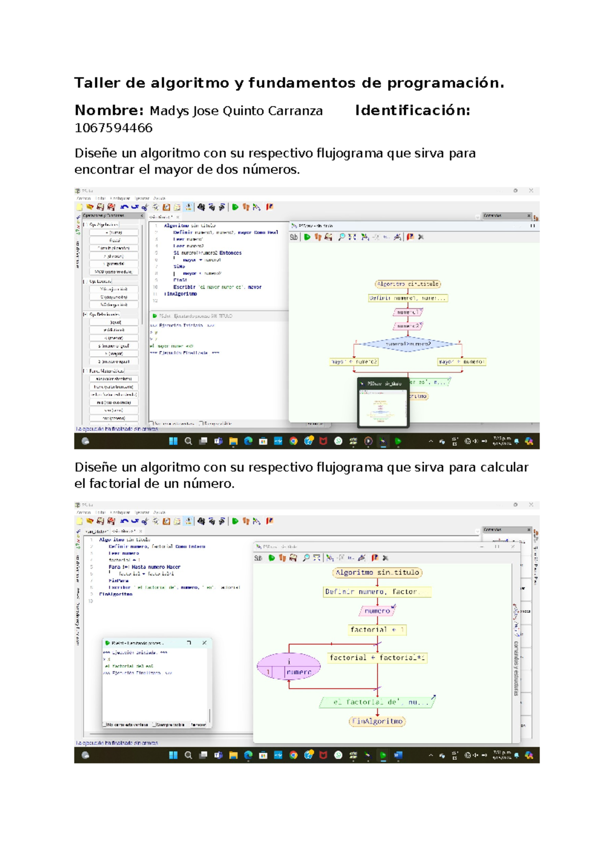Click taskbar search icon in upper screenshot
The width and height of the screenshot is (614, 868).
coord(188,441)
